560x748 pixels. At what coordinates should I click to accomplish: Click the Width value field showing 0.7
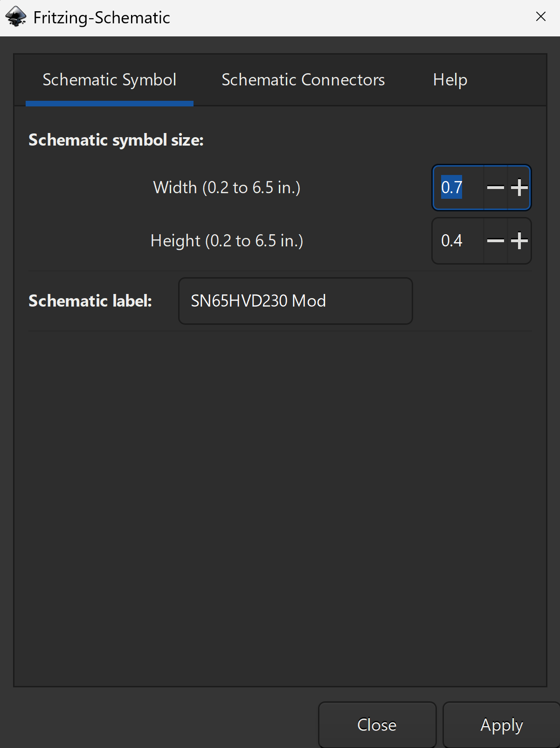(x=458, y=188)
